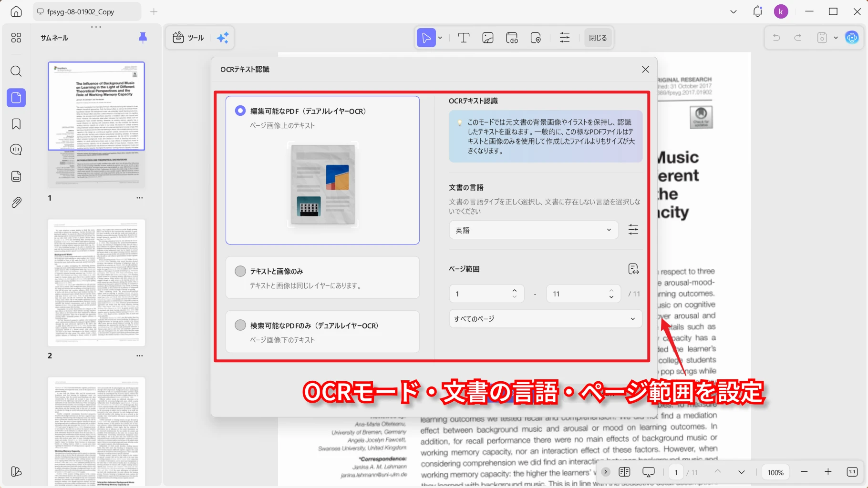
Task: Expand the tab list chevron in title bar
Action: click(734, 11)
